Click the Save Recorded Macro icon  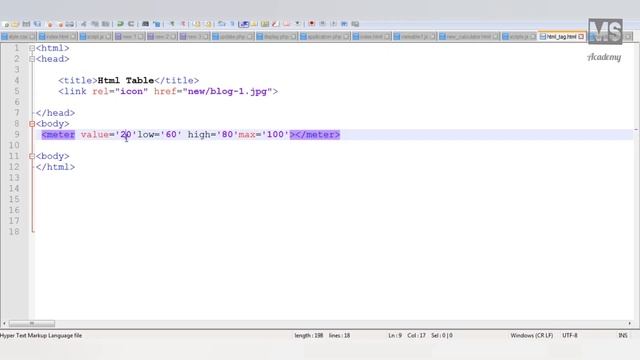pos(355,24)
